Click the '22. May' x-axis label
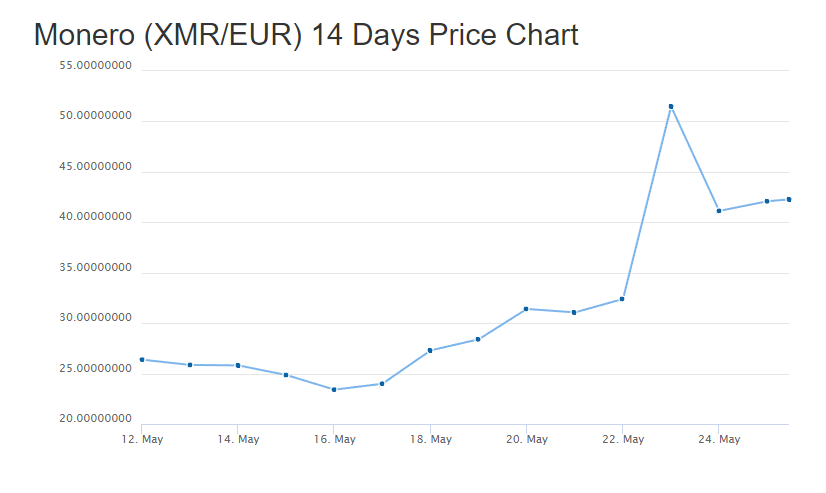Image resolution: width=826 pixels, height=493 pixels. (623, 439)
